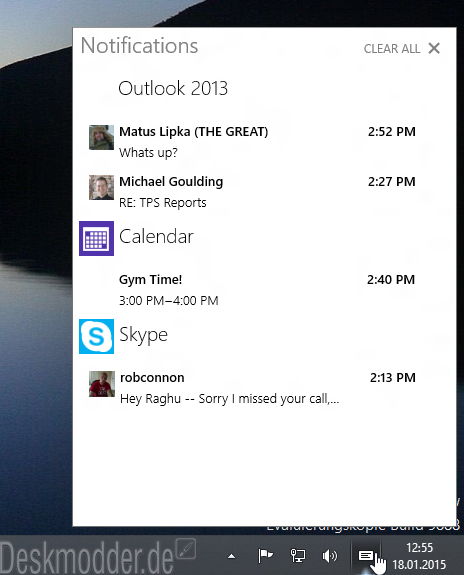Toggle the notifications tray icon
The height and width of the screenshot is (575, 464).
tap(366, 556)
